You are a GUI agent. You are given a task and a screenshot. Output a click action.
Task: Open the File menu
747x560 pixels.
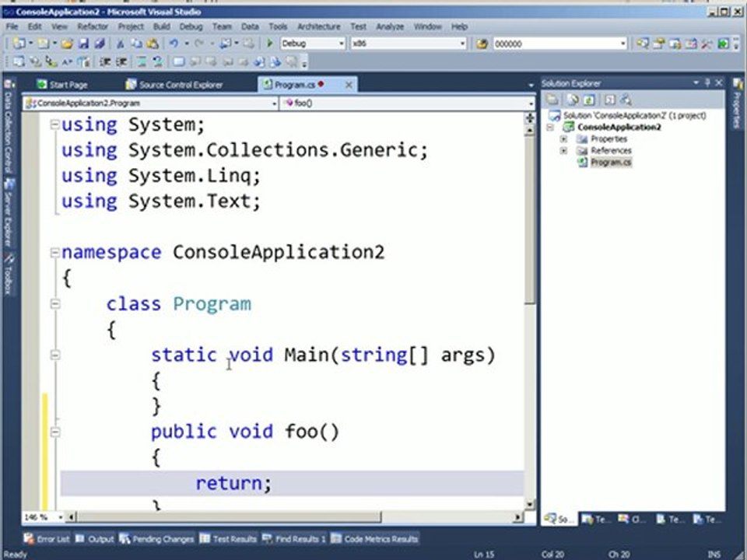12,26
